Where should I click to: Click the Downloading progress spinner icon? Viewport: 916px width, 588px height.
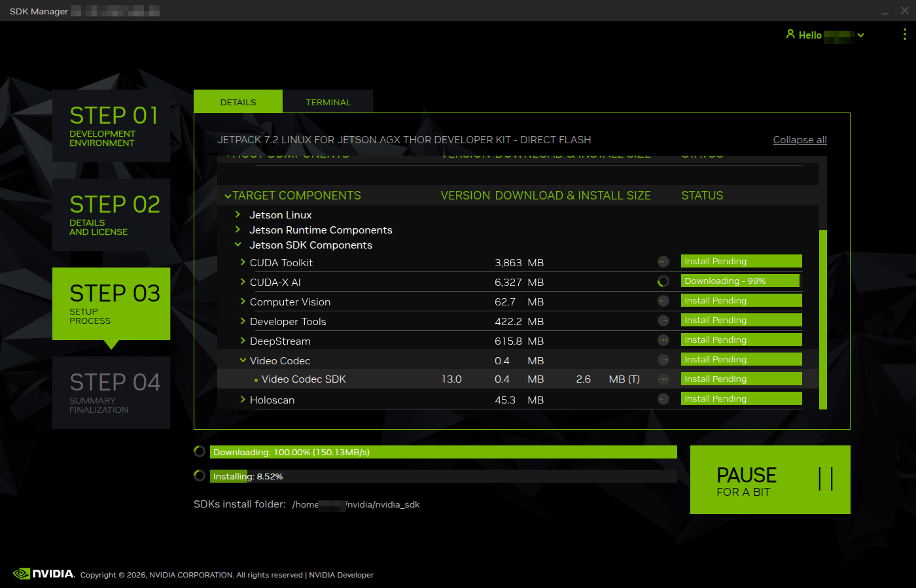click(x=200, y=451)
